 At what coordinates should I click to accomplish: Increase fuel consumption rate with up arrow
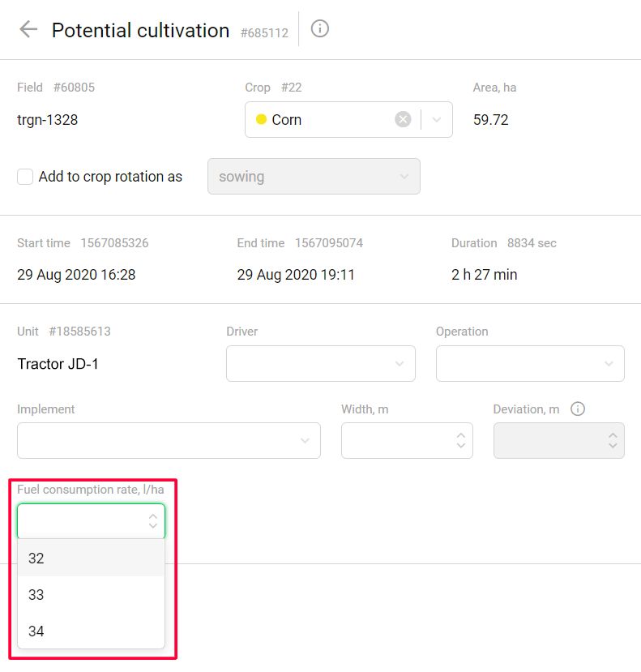pos(153,516)
